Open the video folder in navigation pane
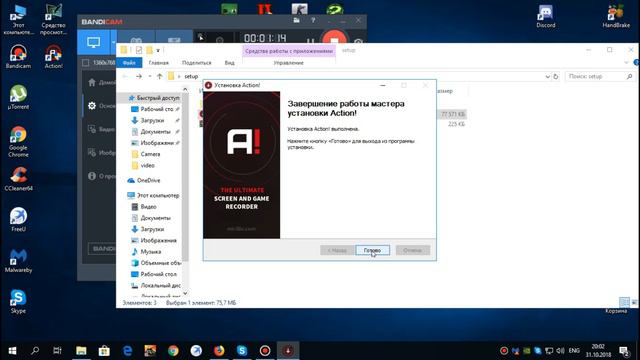 [143, 165]
